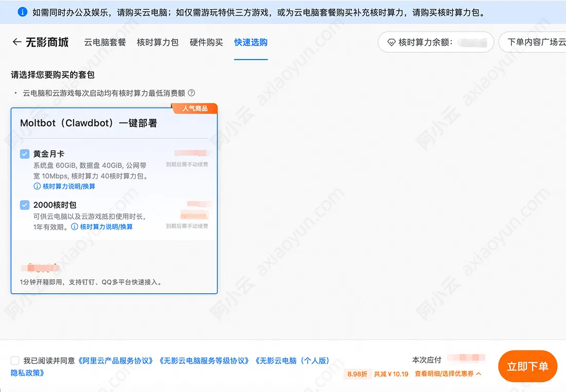Uncheck the 黄金月卡 package checkbox
This screenshot has height=392, width=566.
pyautogui.click(x=24, y=153)
